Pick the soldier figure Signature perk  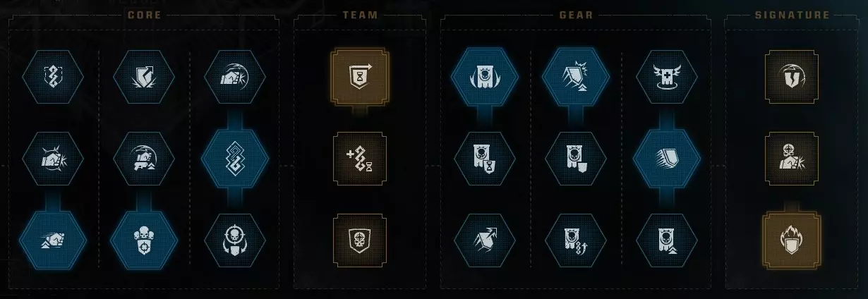click(x=792, y=159)
